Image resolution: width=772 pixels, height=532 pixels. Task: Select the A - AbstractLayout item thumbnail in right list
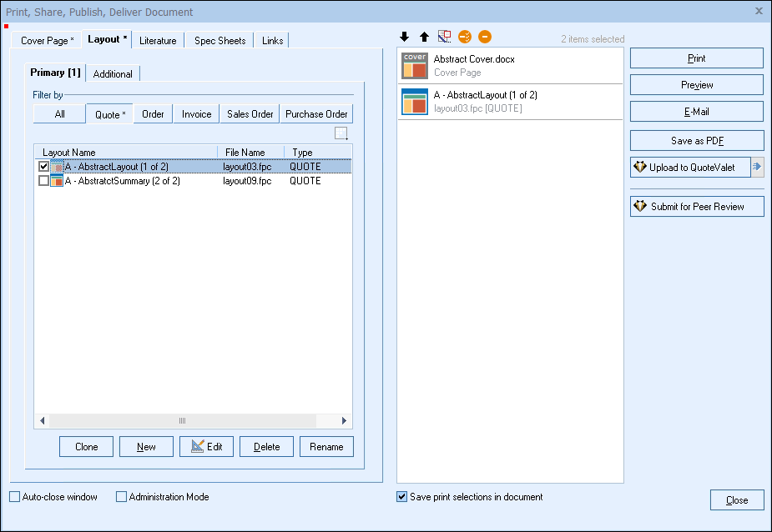[x=414, y=102]
